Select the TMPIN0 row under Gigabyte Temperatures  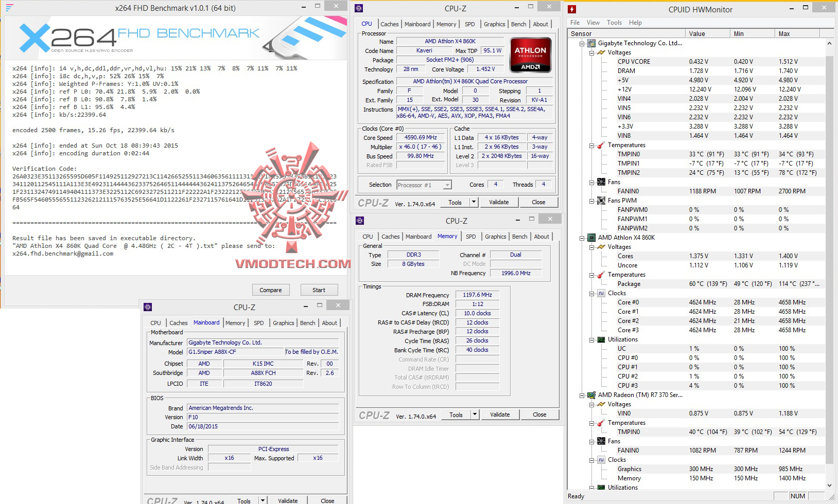point(720,154)
